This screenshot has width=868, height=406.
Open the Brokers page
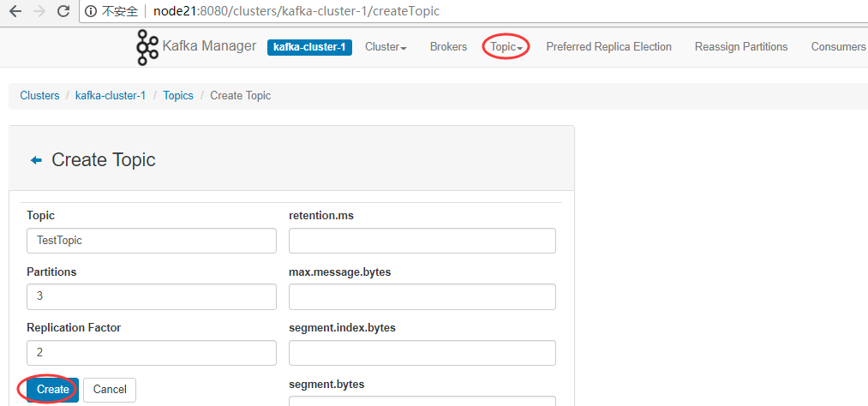pyautogui.click(x=448, y=47)
